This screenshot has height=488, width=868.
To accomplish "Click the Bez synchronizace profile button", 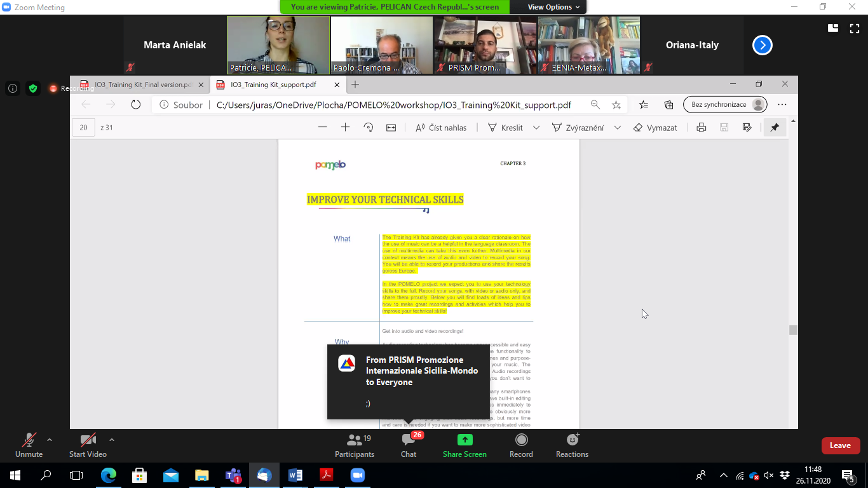I will point(725,105).
